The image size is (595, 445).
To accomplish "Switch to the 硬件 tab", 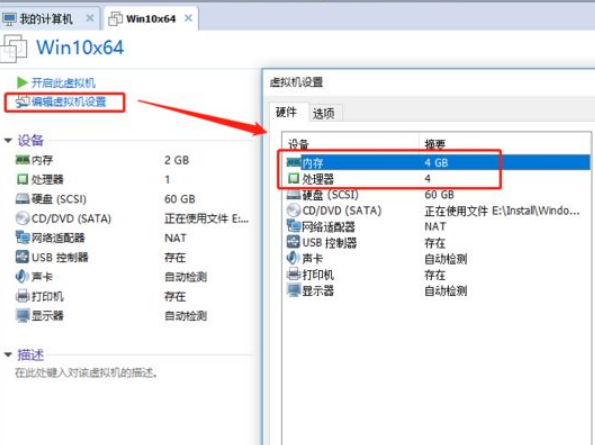I will [286, 112].
